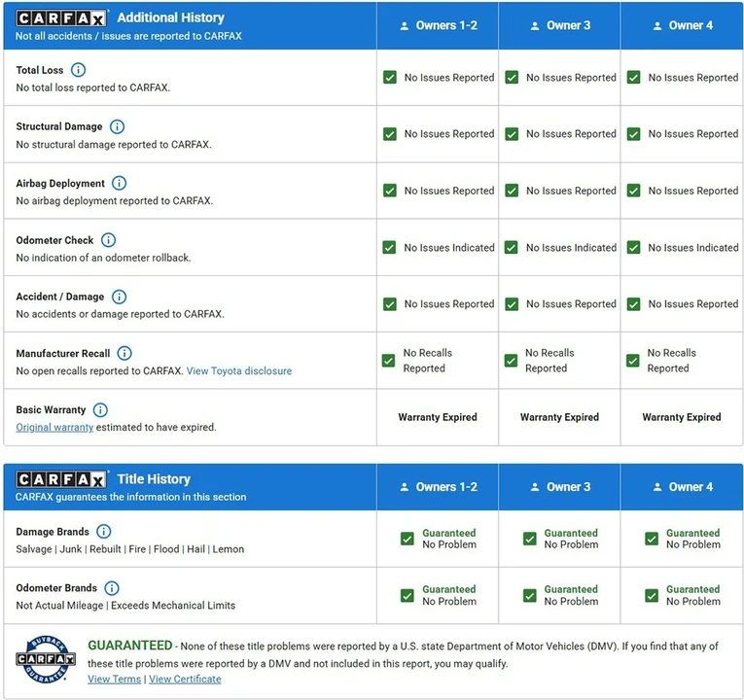Image resolution: width=744 pixels, height=700 pixels.
Task: Open the Manufacturer Recall info icon
Action: (x=124, y=353)
